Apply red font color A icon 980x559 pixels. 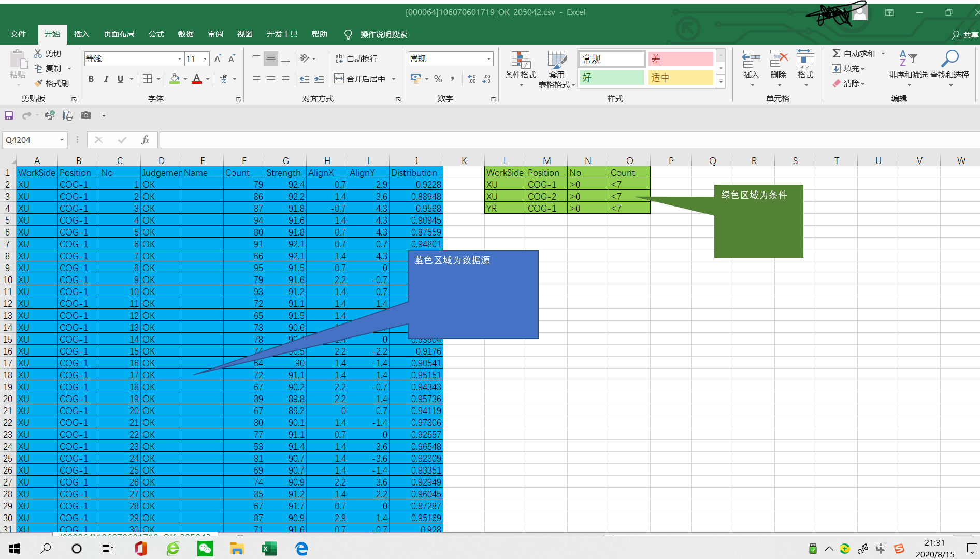coord(197,79)
